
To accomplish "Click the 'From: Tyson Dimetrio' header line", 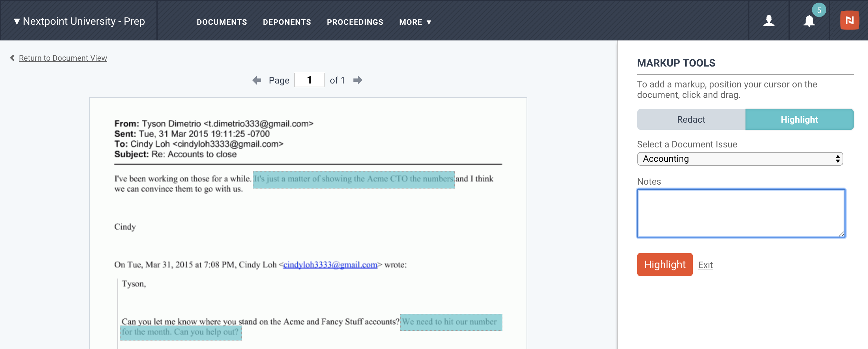I will (214, 124).
